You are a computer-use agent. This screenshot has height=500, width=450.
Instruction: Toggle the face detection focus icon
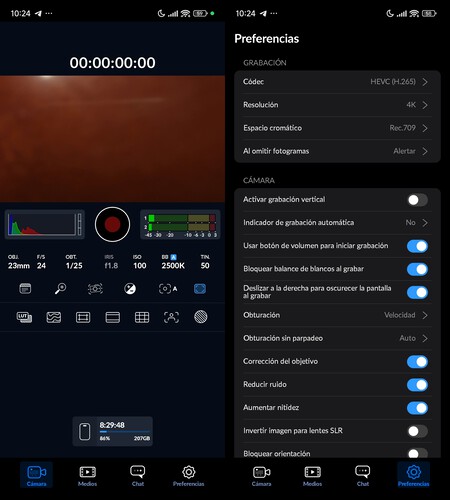pyautogui.click(x=171, y=317)
